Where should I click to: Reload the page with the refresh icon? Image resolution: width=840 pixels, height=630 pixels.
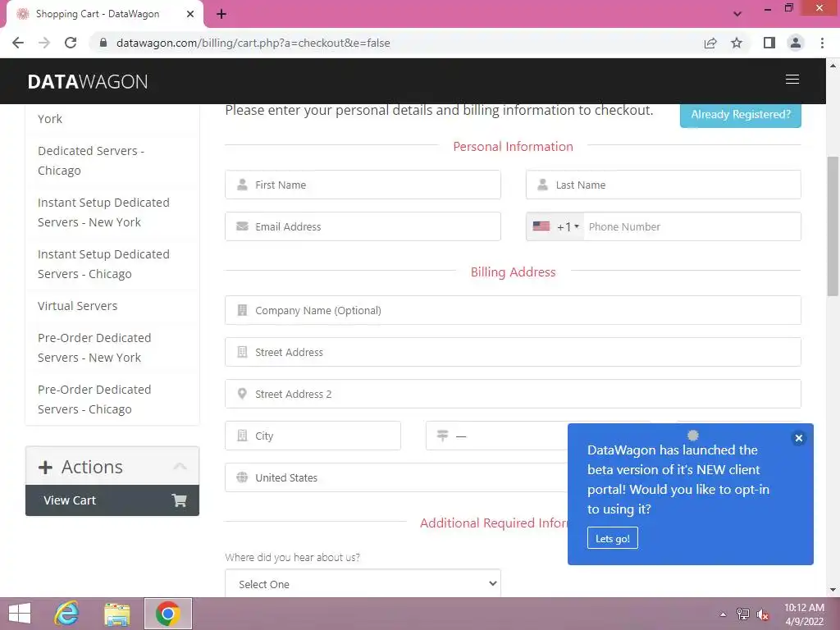click(71, 43)
